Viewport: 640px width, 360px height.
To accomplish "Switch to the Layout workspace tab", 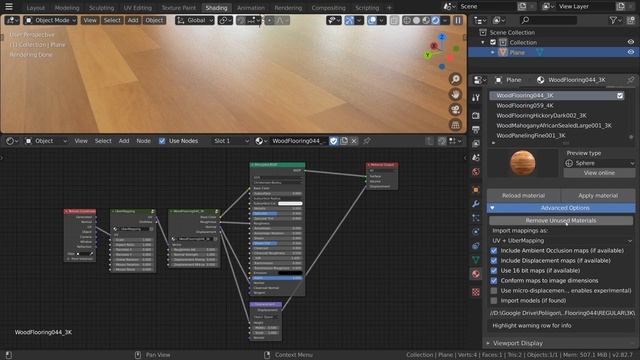I will click(36, 7).
